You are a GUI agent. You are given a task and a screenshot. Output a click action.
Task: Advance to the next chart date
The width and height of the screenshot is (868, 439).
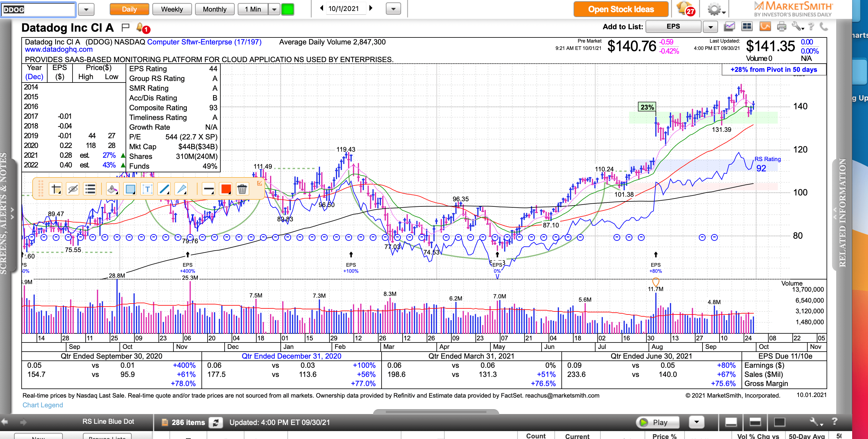click(371, 8)
